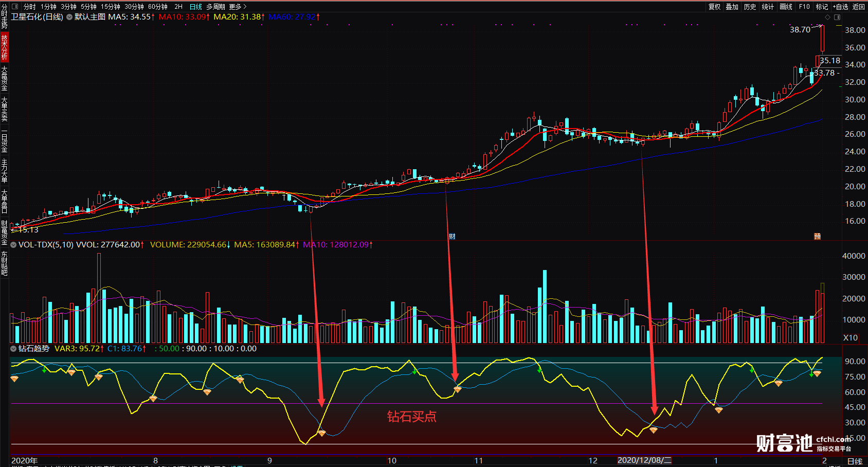Expand the 更多 periods menu
Image resolution: width=868 pixels, height=467 pixels.
[238, 7]
